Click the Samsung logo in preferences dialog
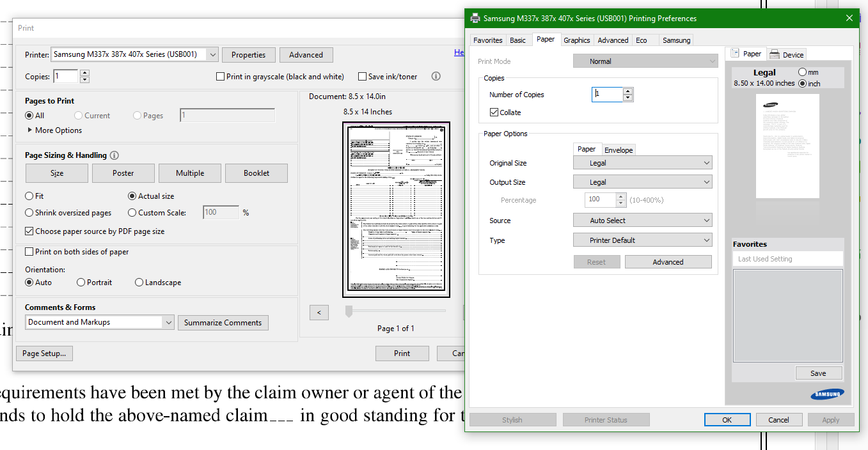The width and height of the screenshot is (868, 450). (x=826, y=394)
